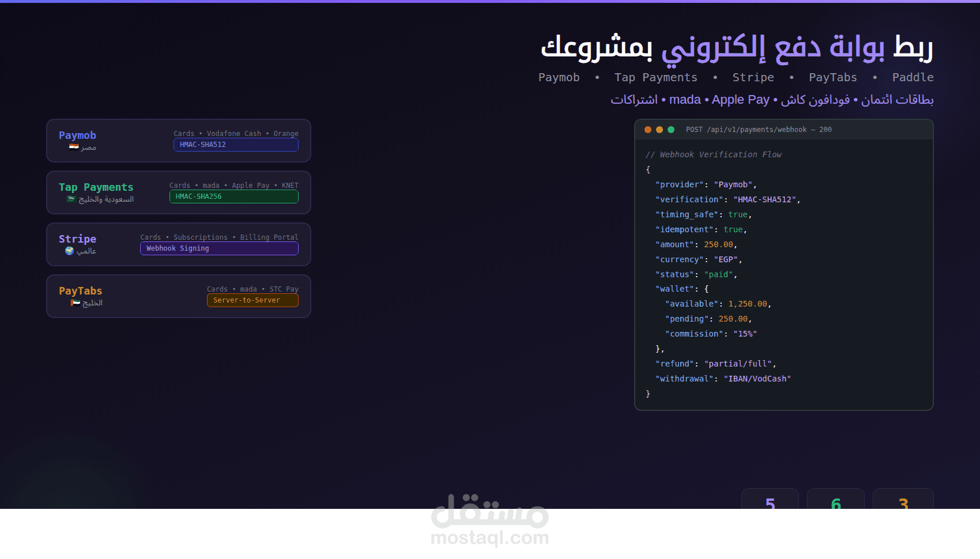Select Stripe from the provider list
This screenshot has width=980, height=559.
(753, 77)
